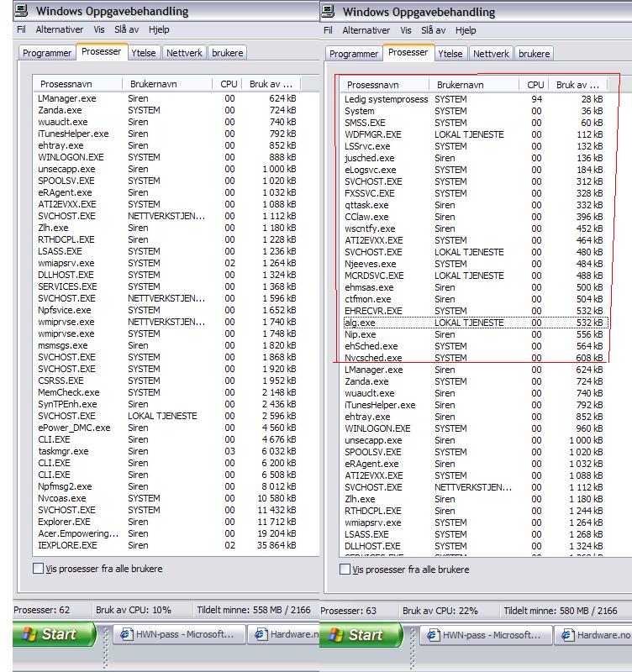Select Njeeves.exe row in right window

pyautogui.click(x=474, y=264)
